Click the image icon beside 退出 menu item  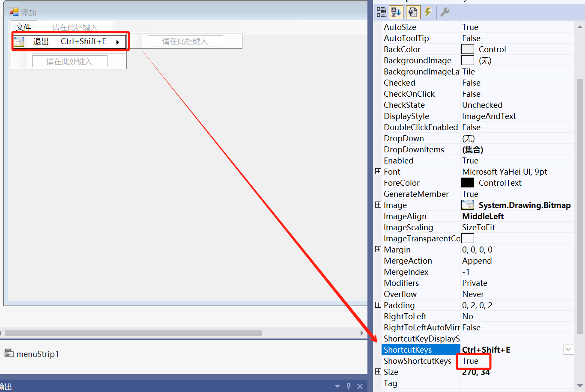[x=19, y=42]
